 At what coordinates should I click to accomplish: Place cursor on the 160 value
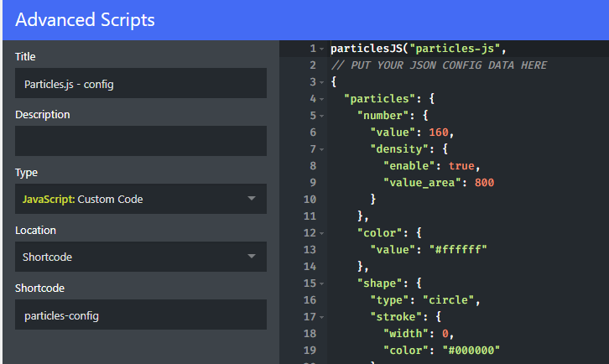[439, 133]
